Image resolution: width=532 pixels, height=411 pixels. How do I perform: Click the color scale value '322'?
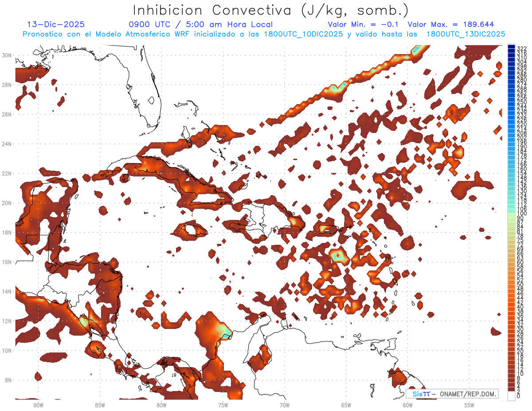click(x=521, y=49)
